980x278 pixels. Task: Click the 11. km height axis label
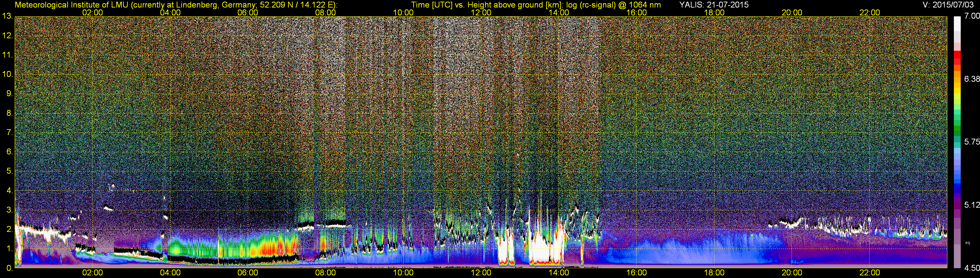(8, 55)
